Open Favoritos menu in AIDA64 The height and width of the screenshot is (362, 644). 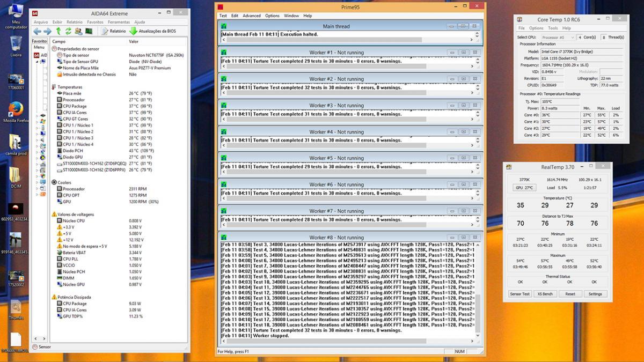[x=95, y=22]
